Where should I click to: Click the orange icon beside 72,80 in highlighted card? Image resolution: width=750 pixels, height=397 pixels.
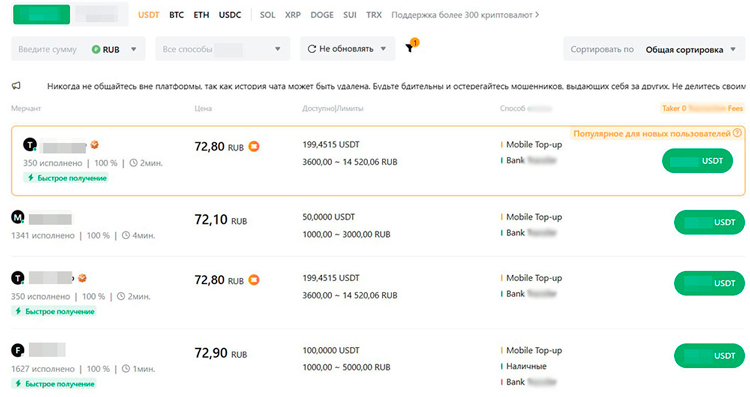254,146
